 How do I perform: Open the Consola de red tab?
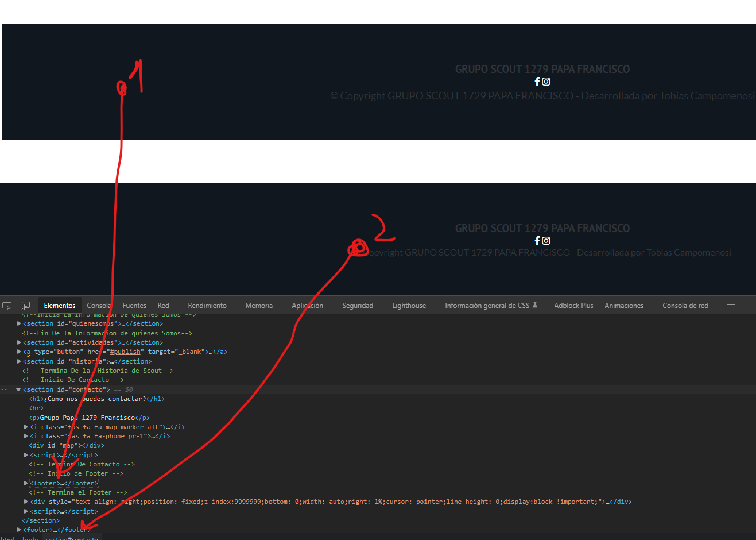pyautogui.click(x=685, y=306)
